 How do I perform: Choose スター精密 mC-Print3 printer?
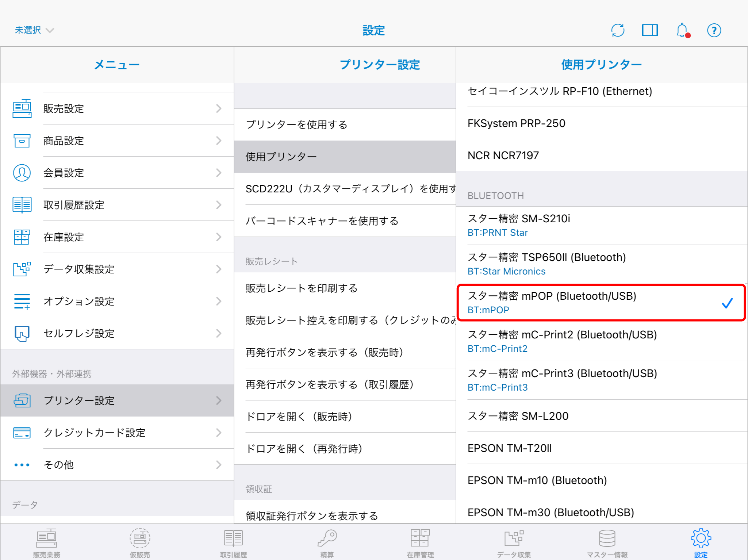click(x=602, y=380)
